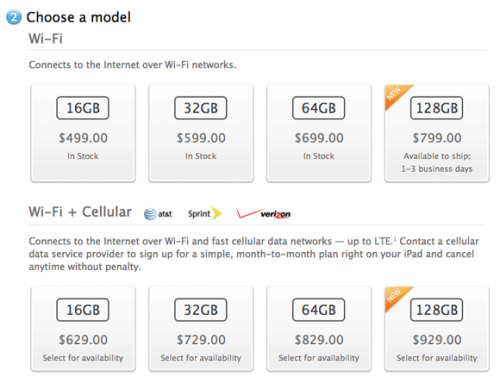
Task: Click the 64GB capacity label in Cellular row
Action: pyautogui.click(x=319, y=310)
